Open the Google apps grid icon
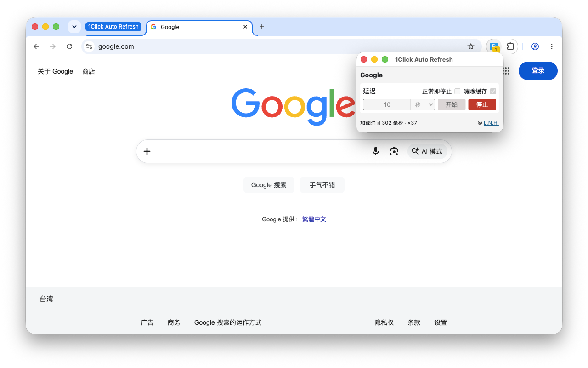The height and width of the screenshot is (368, 588). [507, 71]
